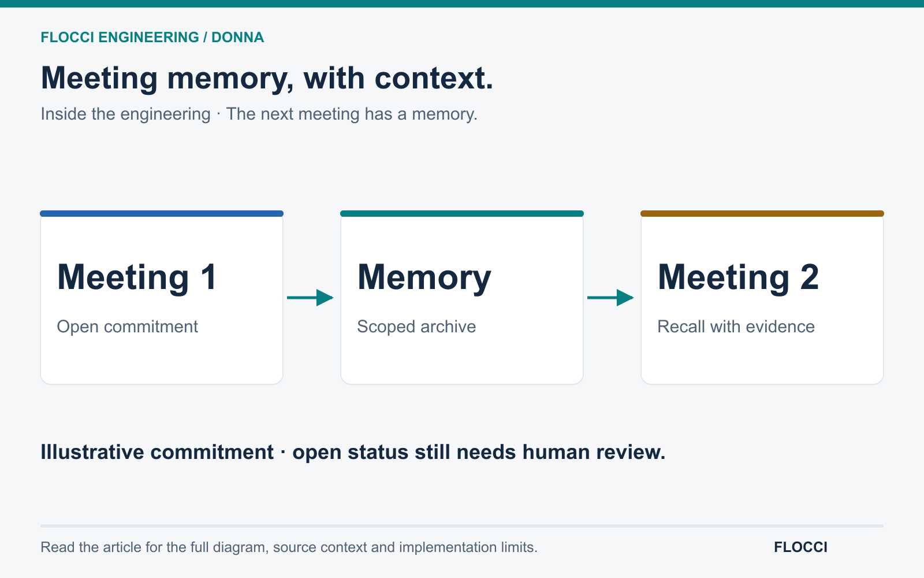The height and width of the screenshot is (578, 924).
Task: Click the 'Meeting 2' card title
Action: pyautogui.click(x=738, y=277)
